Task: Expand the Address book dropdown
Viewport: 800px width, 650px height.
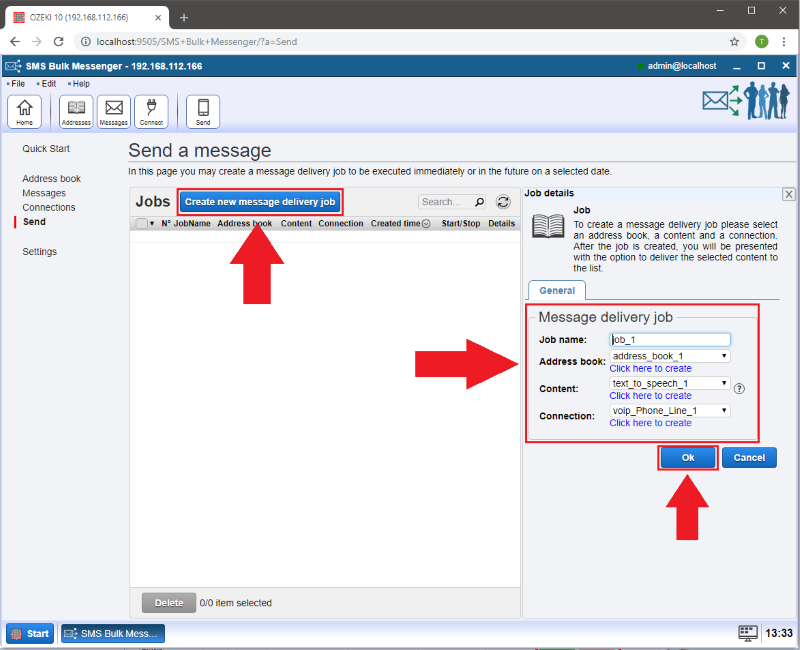Action: click(x=670, y=356)
